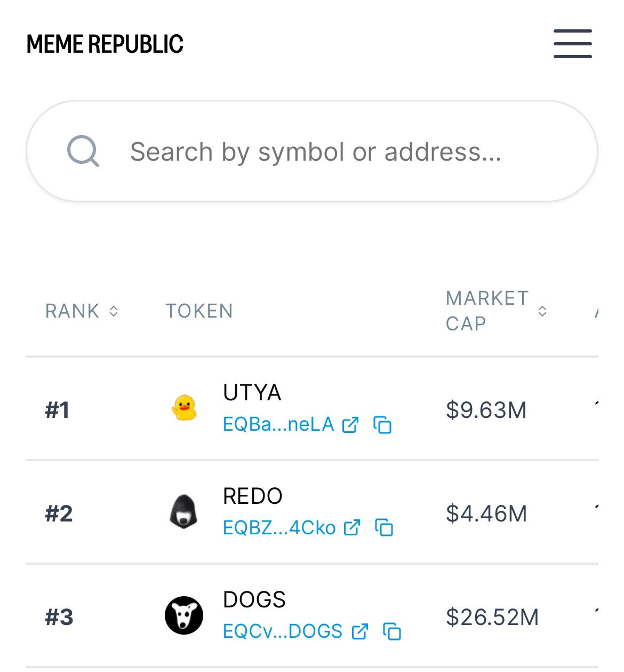This screenshot has height=672, width=624.
Task: Copy the REDO token address
Action: (384, 528)
